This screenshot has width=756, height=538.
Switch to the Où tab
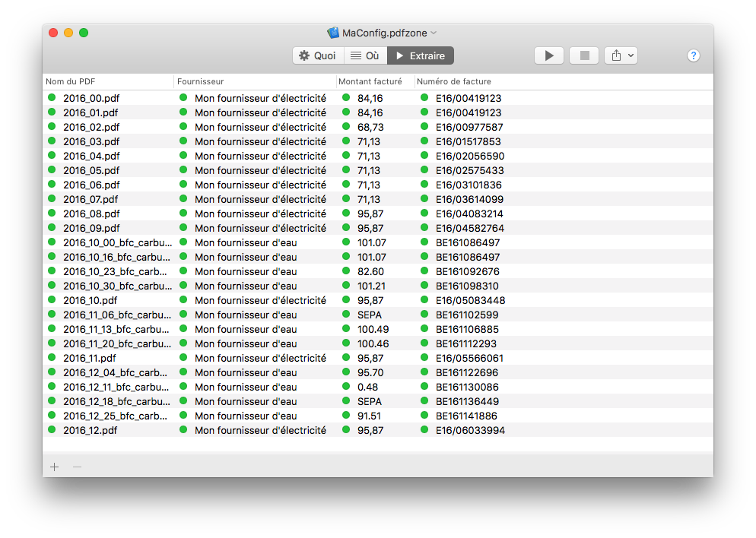coord(365,55)
